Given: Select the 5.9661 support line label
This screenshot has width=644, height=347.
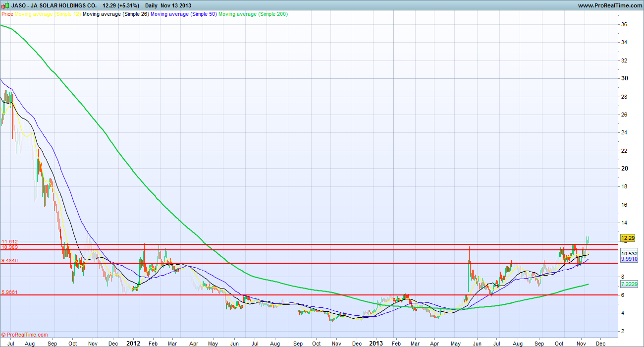Looking at the screenshot, I should point(9,292).
